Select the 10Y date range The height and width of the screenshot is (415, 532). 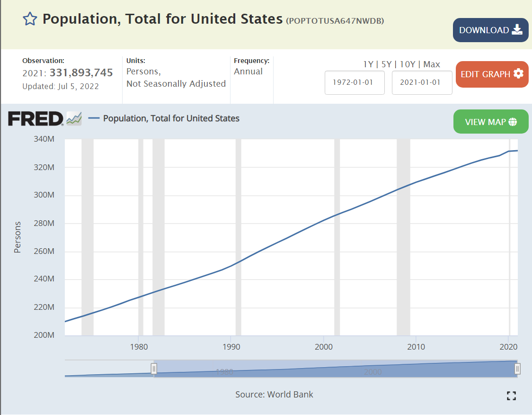[x=408, y=64]
